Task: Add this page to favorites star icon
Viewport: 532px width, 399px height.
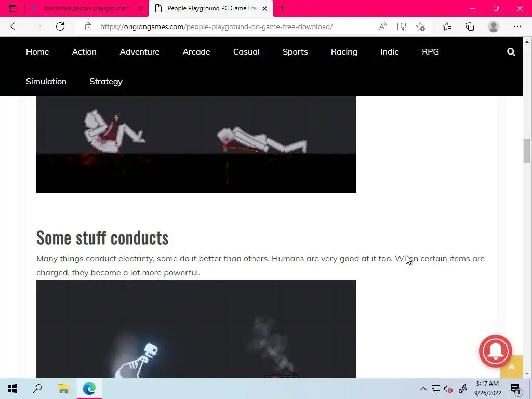Action: click(x=421, y=26)
